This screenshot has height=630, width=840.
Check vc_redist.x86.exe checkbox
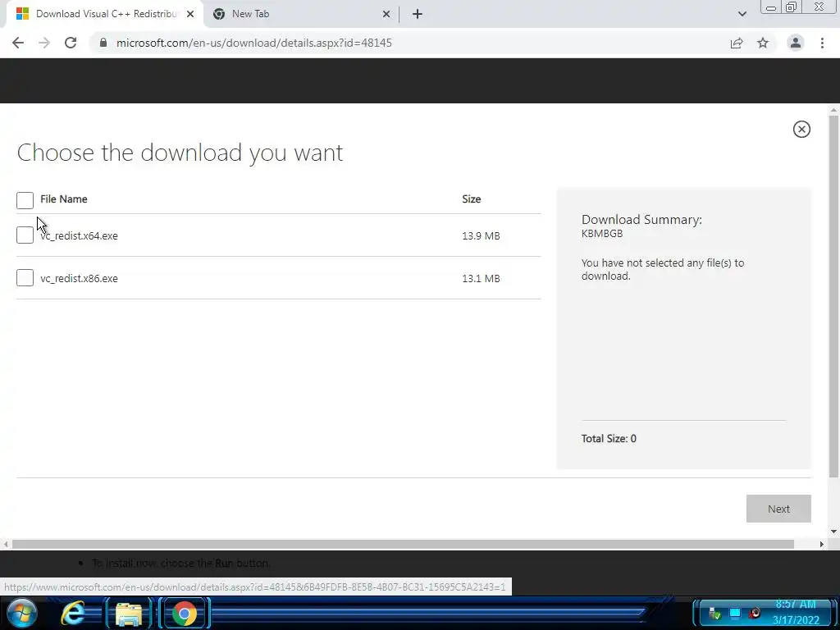(25, 277)
